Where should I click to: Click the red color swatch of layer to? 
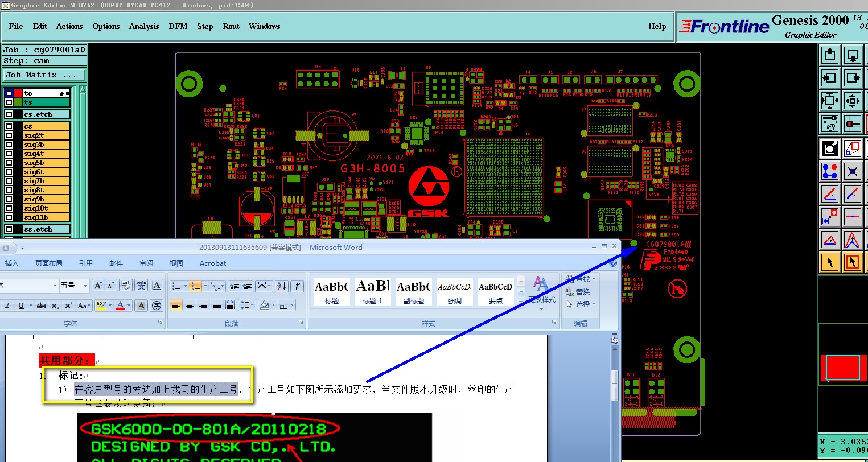pyautogui.click(x=18, y=93)
